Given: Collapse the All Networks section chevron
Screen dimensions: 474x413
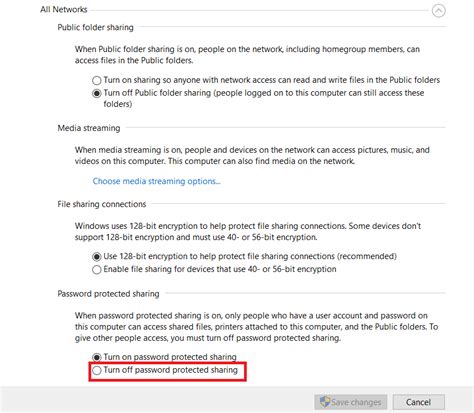Looking at the screenshot, I should 438,11.
